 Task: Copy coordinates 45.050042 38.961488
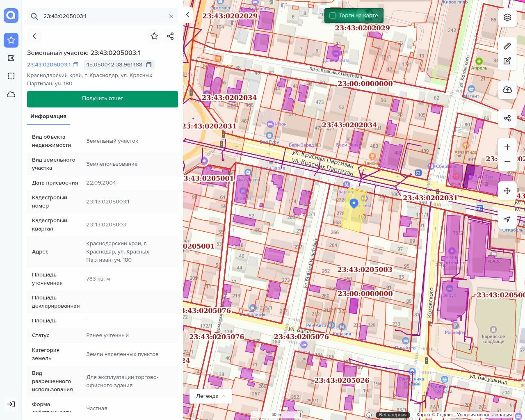[149, 65]
